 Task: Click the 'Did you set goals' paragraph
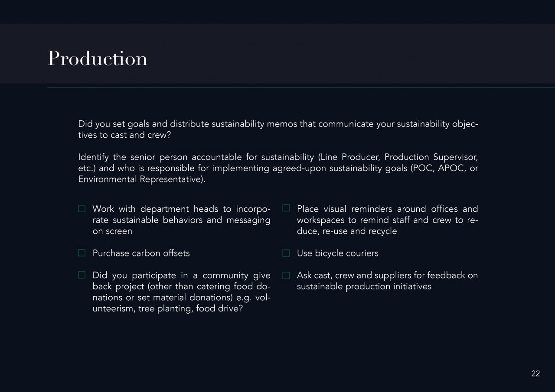[277, 130]
